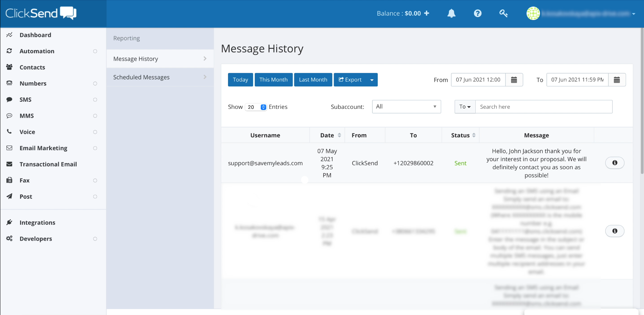The image size is (644, 315).
Task: Expand the Automation submenu circle
Action: [x=95, y=51]
